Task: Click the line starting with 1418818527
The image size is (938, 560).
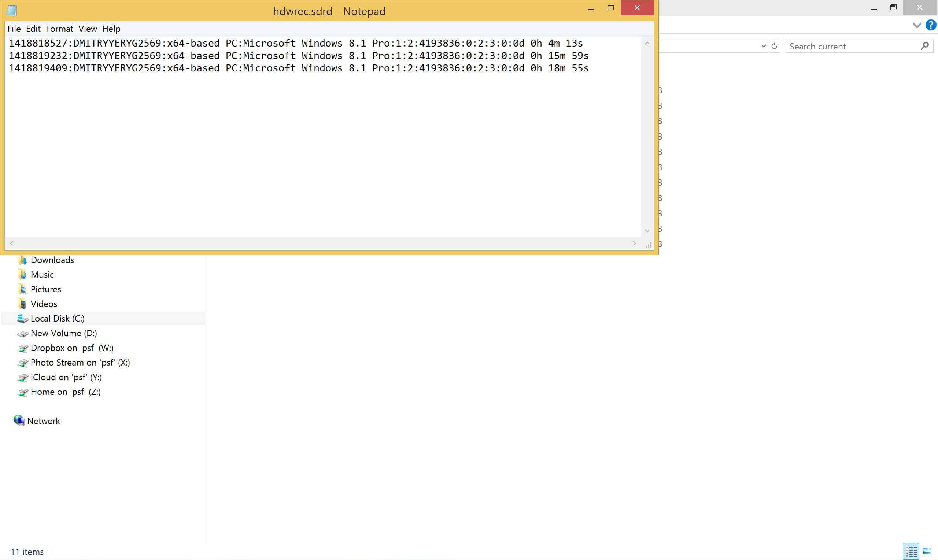Action: tap(296, 43)
